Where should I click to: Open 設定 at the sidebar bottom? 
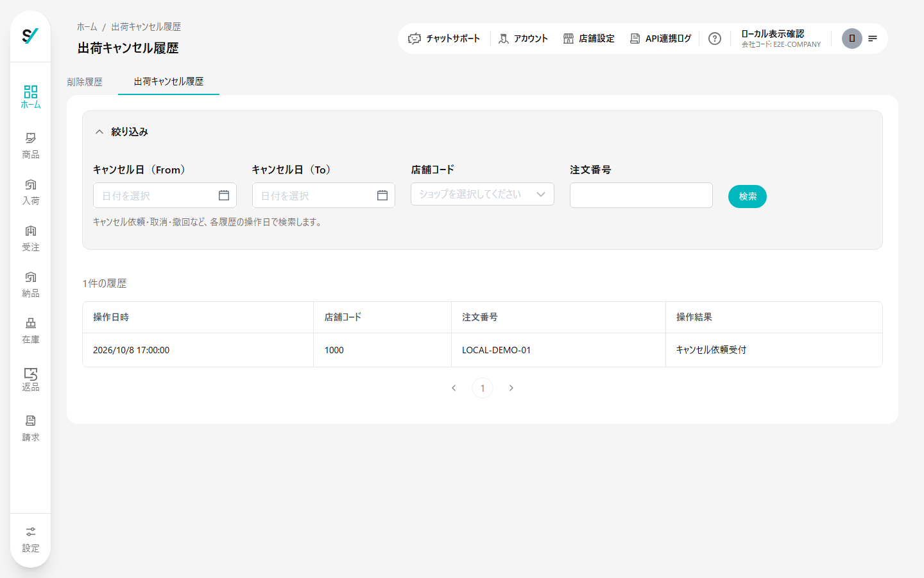(x=31, y=540)
